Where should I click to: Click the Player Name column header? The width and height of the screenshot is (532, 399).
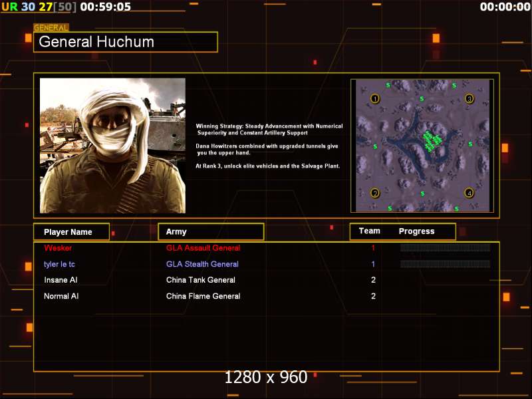click(72, 232)
